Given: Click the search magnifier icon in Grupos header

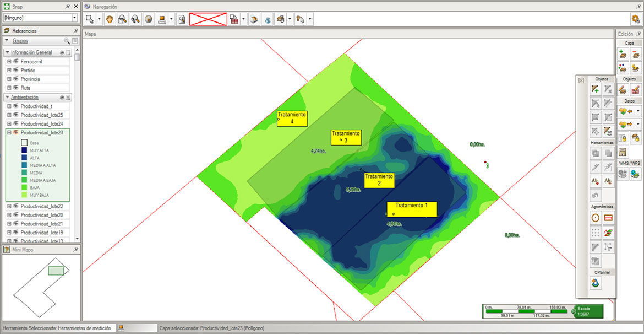Looking at the screenshot, I should click(67, 41).
